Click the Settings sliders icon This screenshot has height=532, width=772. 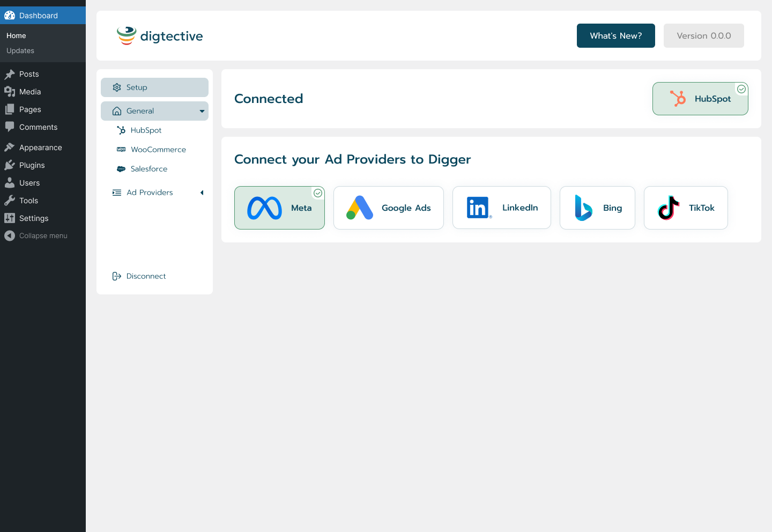[x=10, y=218]
